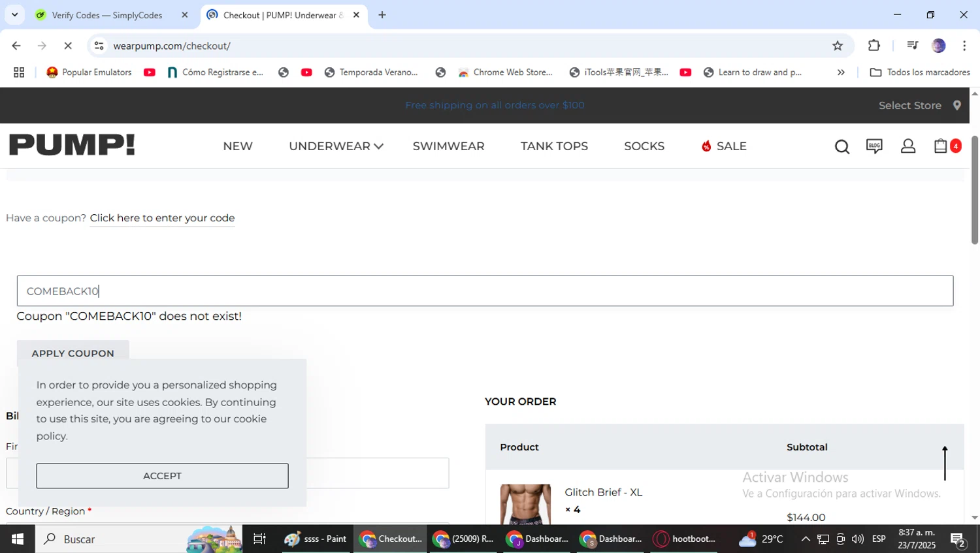Viewport: 980px width, 553px height.
Task: Open a new browser tab
Action: point(382,15)
